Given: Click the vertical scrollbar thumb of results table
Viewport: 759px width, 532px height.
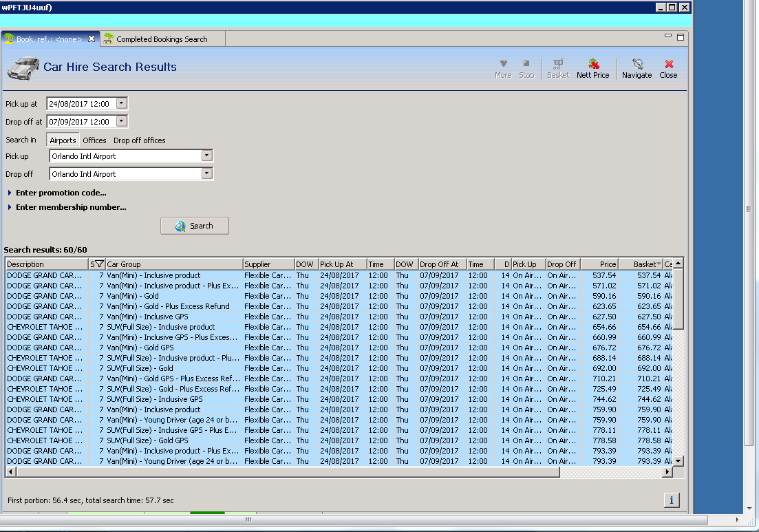Looking at the screenshot, I should pos(678,299).
